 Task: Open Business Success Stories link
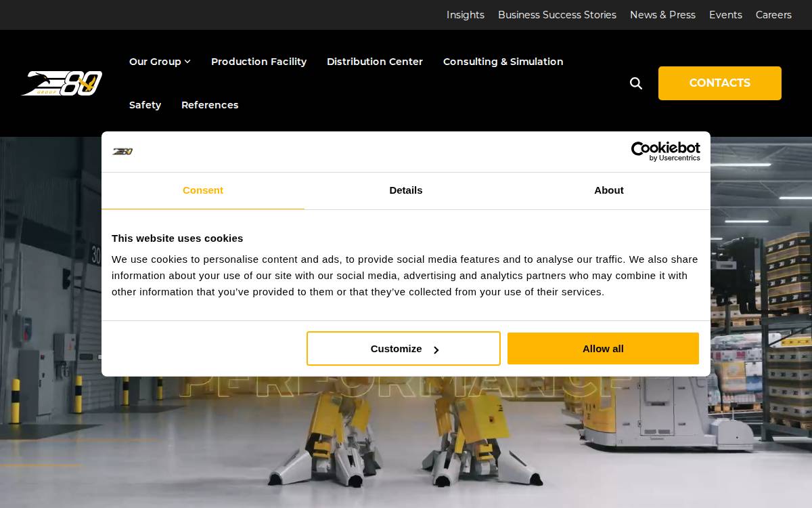(x=557, y=15)
